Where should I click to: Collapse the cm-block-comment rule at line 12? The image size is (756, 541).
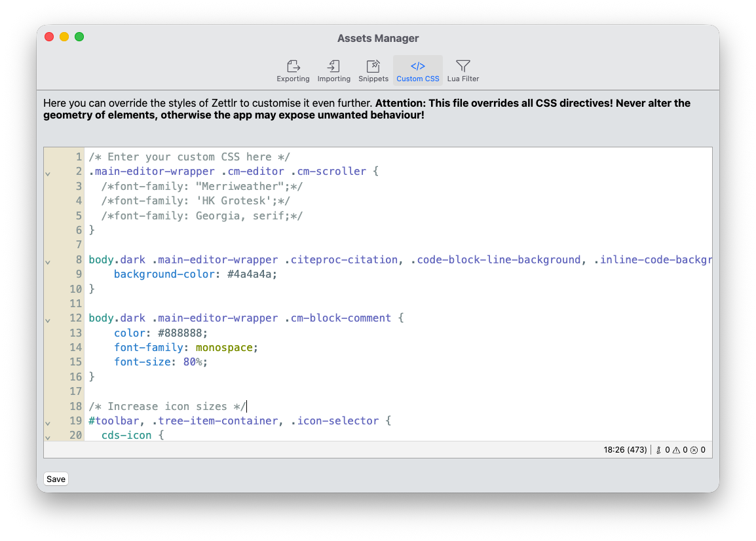[x=47, y=320]
